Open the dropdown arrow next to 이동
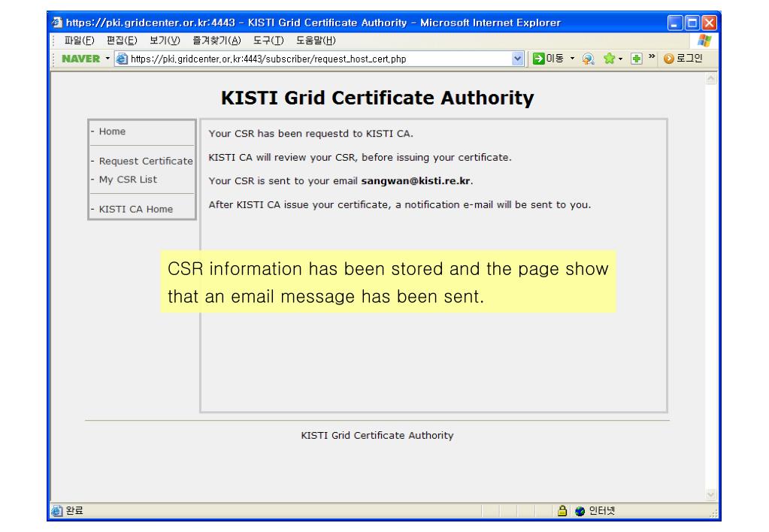769x532 pixels. coord(572,59)
